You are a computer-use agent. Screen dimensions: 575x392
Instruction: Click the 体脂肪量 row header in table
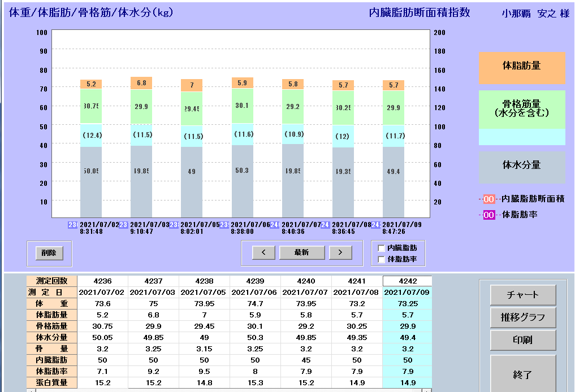(51, 315)
